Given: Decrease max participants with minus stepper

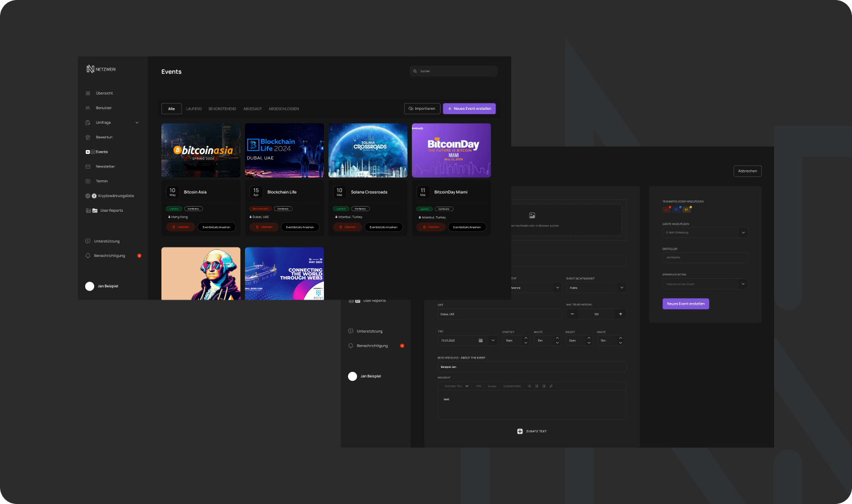Looking at the screenshot, I should [x=572, y=314].
